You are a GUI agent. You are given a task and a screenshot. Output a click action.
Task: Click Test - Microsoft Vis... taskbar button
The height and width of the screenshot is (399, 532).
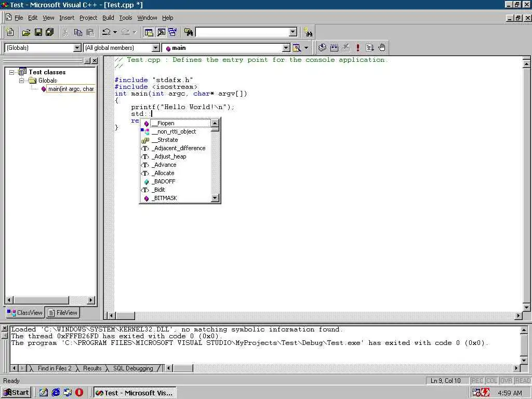(x=135, y=393)
